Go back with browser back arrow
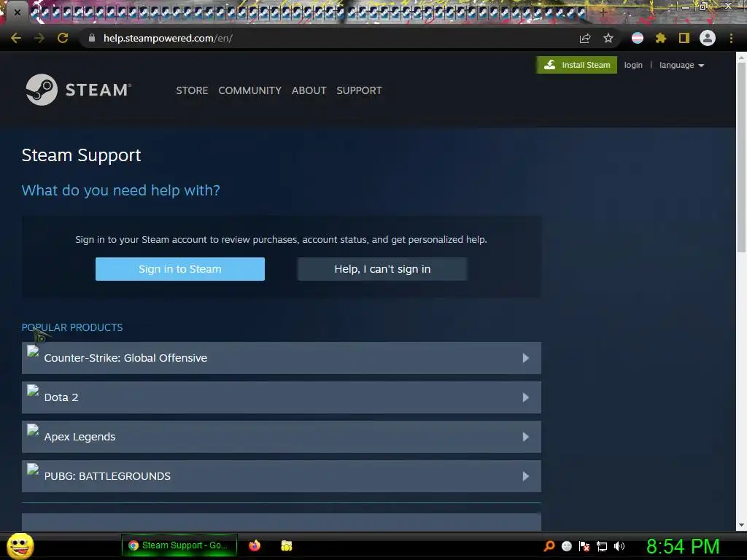This screenshot has width=747, height=560. [16, 38]
